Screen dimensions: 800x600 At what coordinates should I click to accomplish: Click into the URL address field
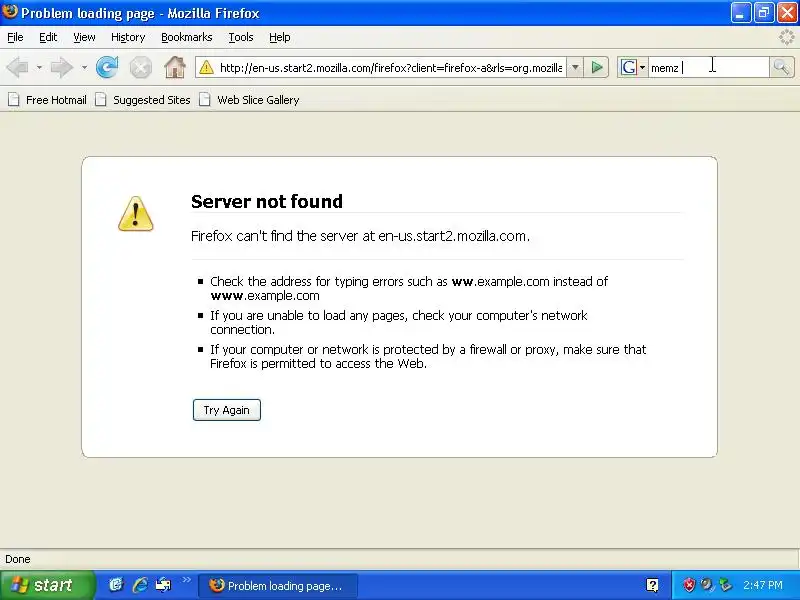click(x=391, y=67)
